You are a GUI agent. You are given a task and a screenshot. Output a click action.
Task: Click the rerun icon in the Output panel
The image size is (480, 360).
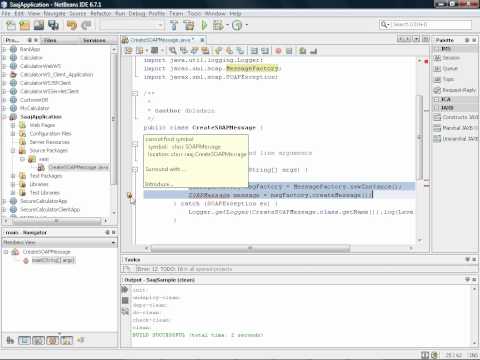point(125,289)
